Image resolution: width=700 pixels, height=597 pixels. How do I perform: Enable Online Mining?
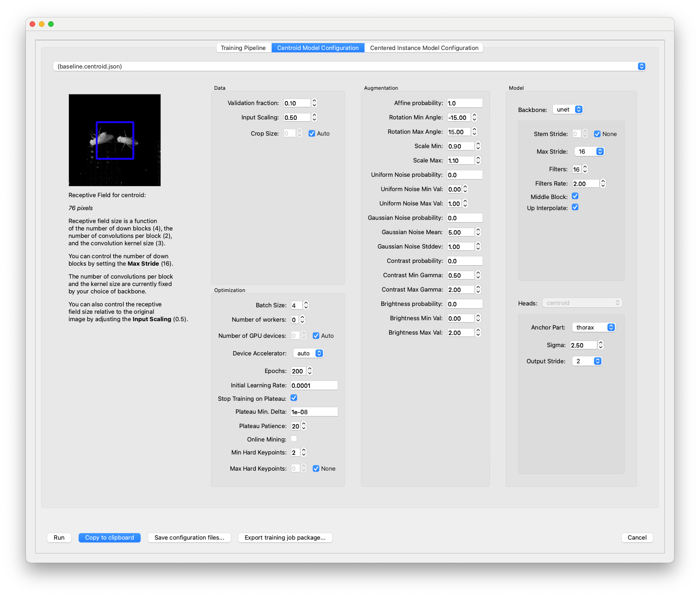tap(294, 438)
